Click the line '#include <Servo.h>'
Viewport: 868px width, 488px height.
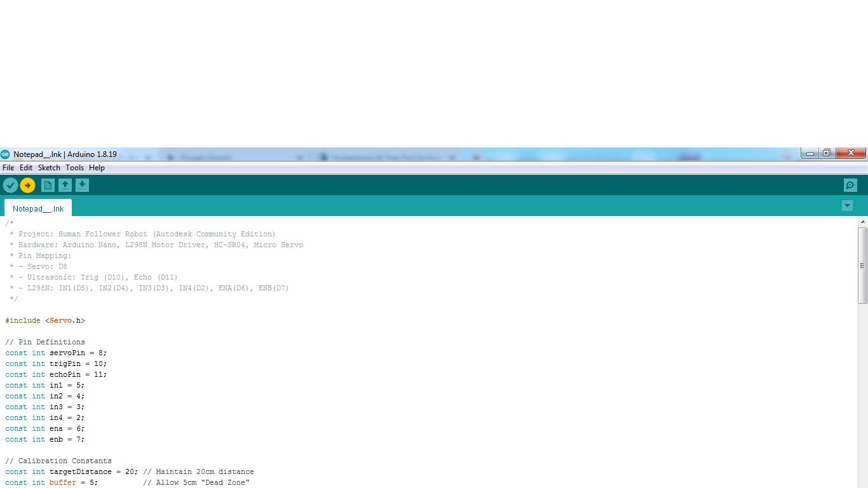pyautogui.click(x=45, y=320)
